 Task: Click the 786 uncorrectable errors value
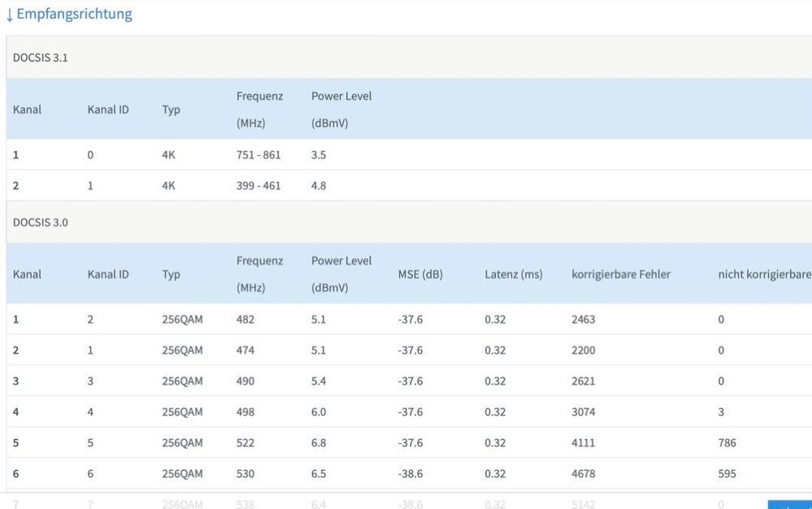[727, 443]
